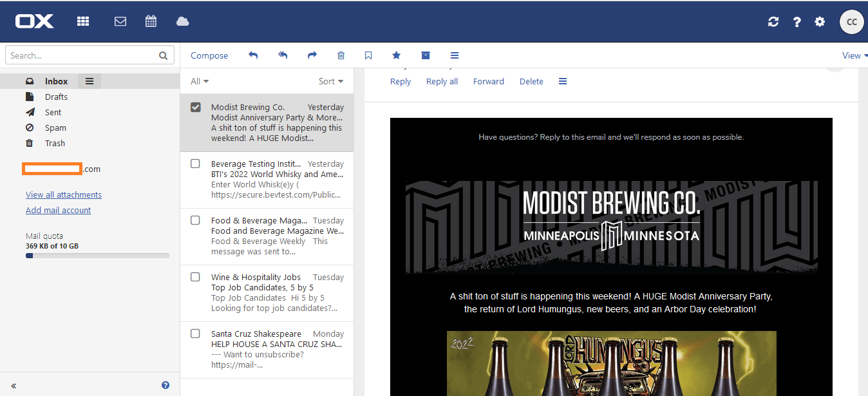
Task: Open the Calendar app icon
Action: [151, 21]
